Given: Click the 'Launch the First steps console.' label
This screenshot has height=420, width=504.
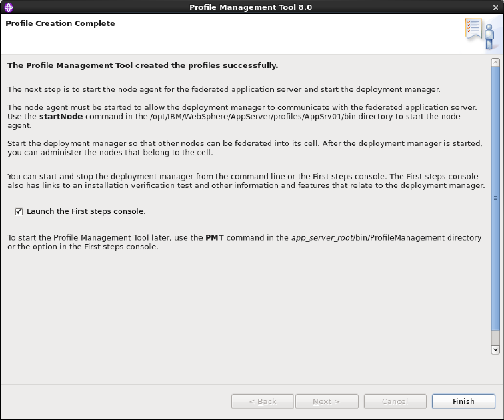Looking at the screenshot, I should pos(86,211).
